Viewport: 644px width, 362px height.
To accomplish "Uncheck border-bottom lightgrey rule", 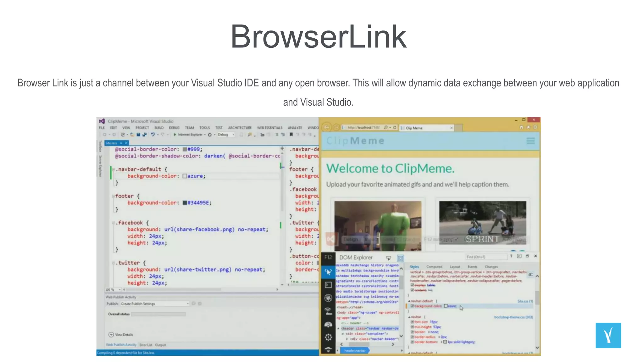I will 412,342.
